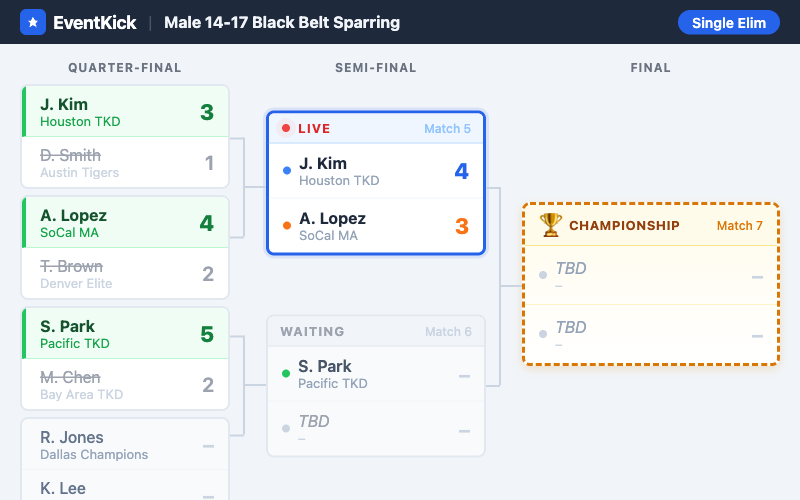Click the orange dot beside A. Lopez in Match 5
This screenshot has height=500, width=800.
pyautogui.click(x=287, y=226)
